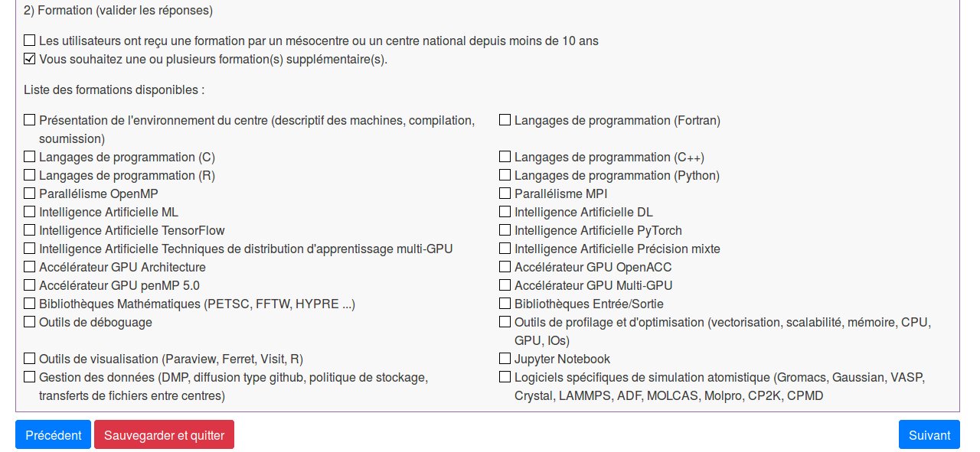This screenshot has width=980, height=452.
Task: Check "Les utilisateurs ont reçu une formation" box
Action: [29, 39]
